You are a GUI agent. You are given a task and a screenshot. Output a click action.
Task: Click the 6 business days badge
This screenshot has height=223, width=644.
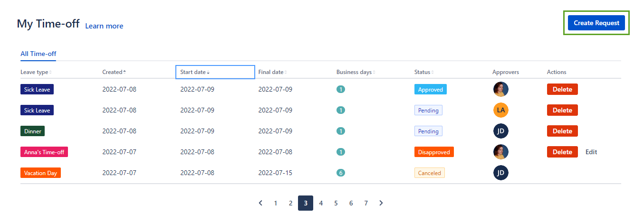point(340,173)
